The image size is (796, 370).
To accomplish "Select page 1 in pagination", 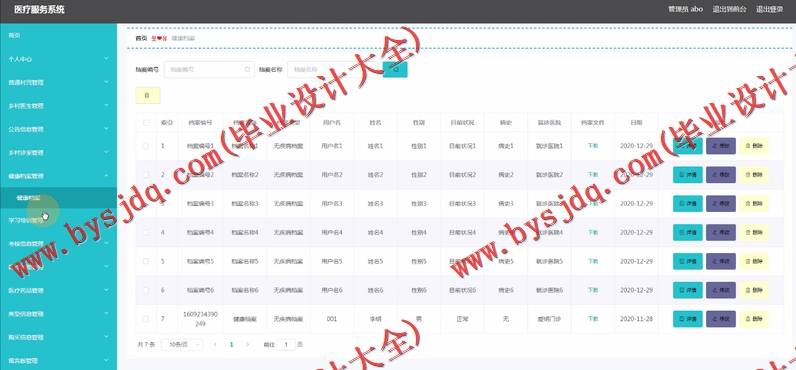I will tap(231, 344).
